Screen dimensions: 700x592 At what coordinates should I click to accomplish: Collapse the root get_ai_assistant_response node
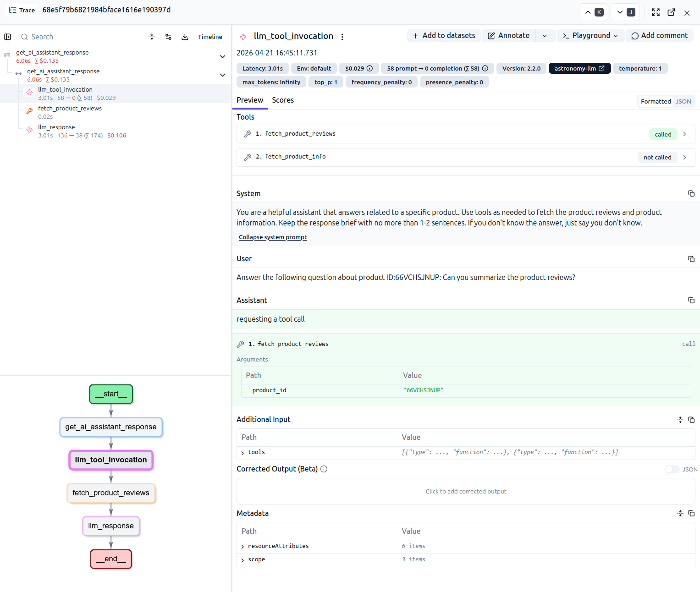(x=222, y=56)
